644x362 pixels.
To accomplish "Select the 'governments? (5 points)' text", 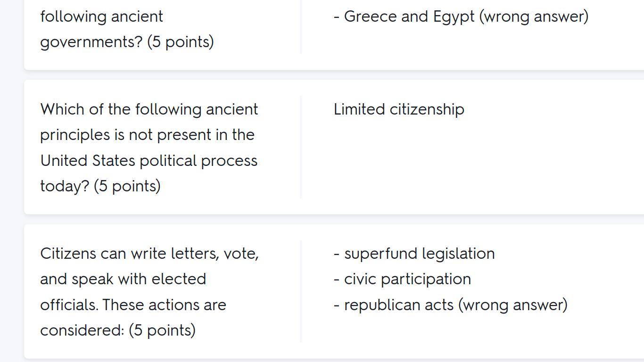I will coord(127,42).
